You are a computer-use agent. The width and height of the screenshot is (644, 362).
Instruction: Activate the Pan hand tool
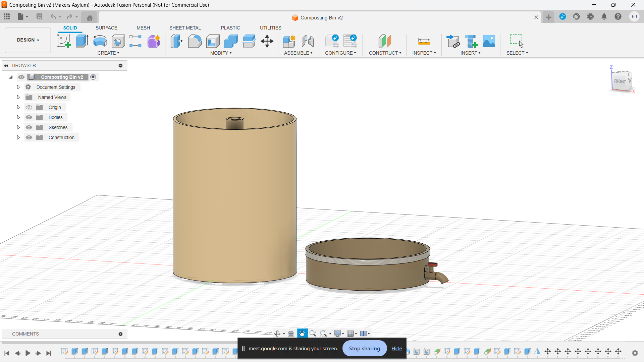(302, 334)
